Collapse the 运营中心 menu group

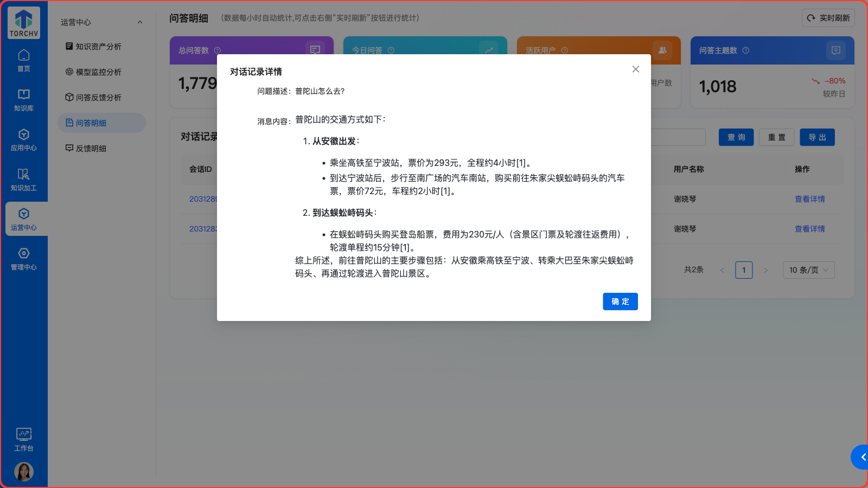click(x=140, y=22)
